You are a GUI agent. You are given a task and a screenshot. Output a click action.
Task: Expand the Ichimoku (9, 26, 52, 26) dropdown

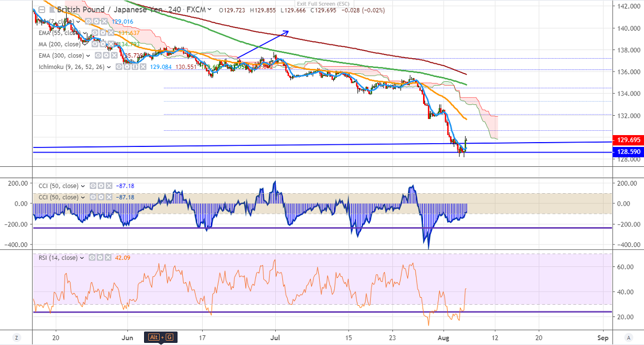[109, 67]
